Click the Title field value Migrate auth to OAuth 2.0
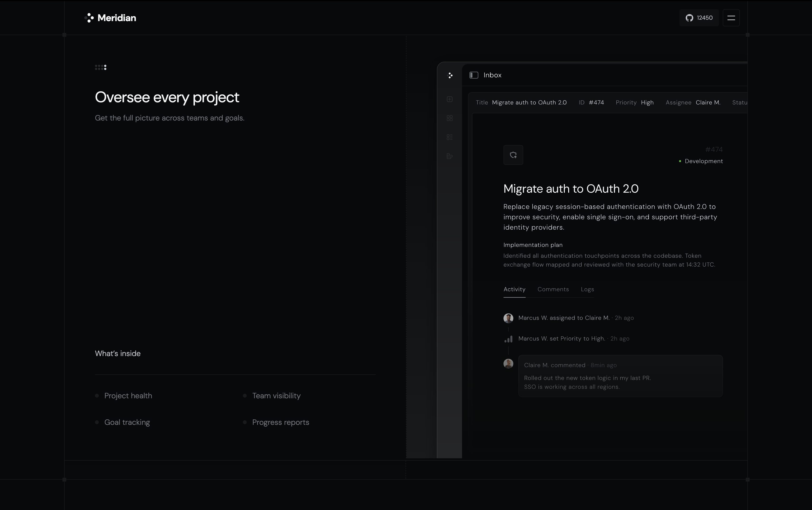The height and width of the screenshot is (510, 812). click(x=529, y=102)
